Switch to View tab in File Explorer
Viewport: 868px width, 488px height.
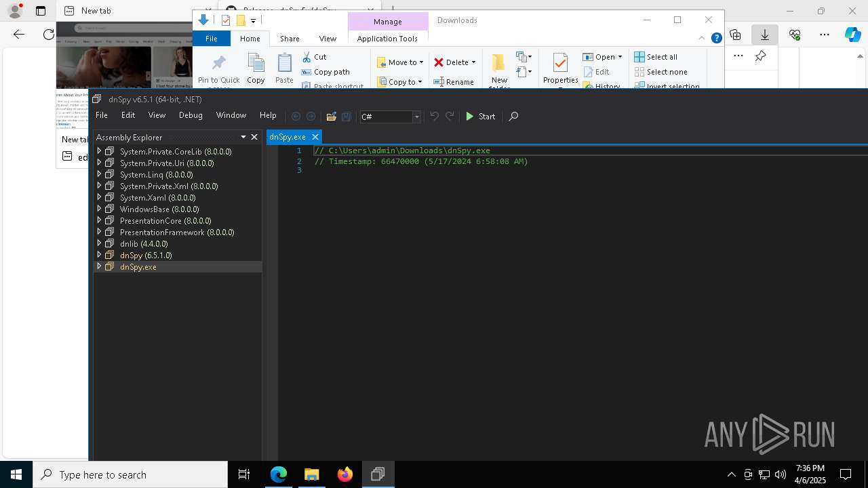click(328, 39)
